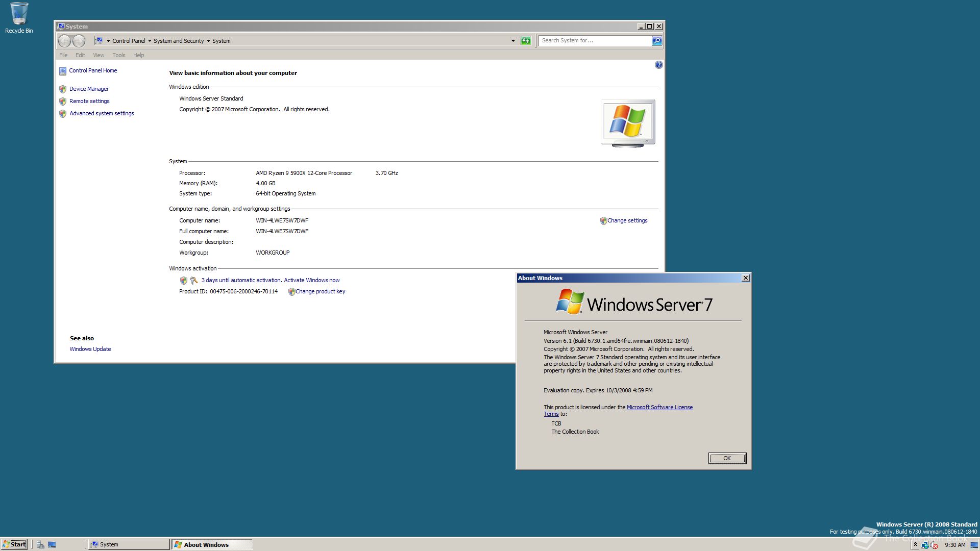980x551 pixels.
Task: Click the Control Panel Home icon
Action: 63,71
